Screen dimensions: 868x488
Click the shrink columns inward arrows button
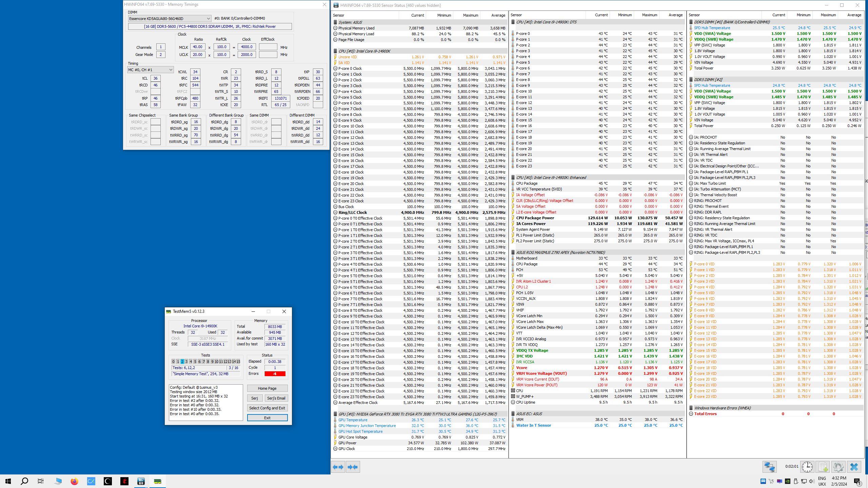pos(353,467)
